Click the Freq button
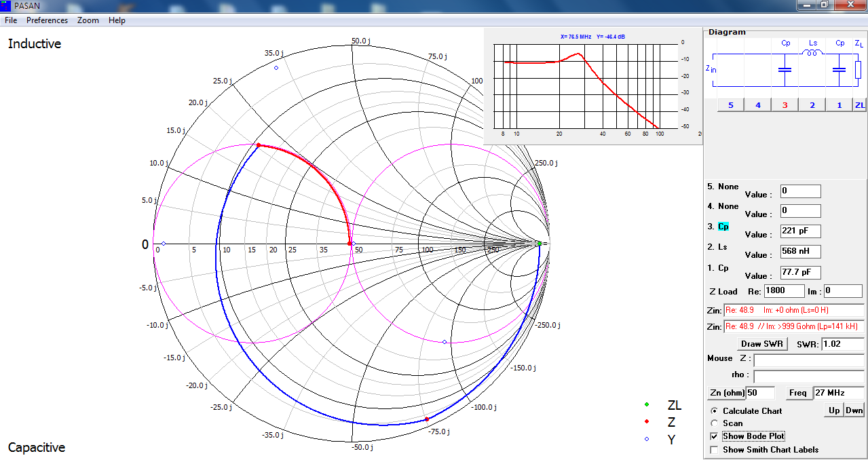This screenshot has width=868, height=460. [797, 393]
